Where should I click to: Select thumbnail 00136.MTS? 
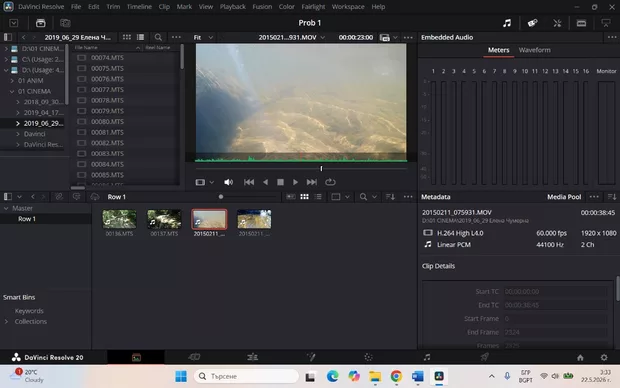[119, 219]
